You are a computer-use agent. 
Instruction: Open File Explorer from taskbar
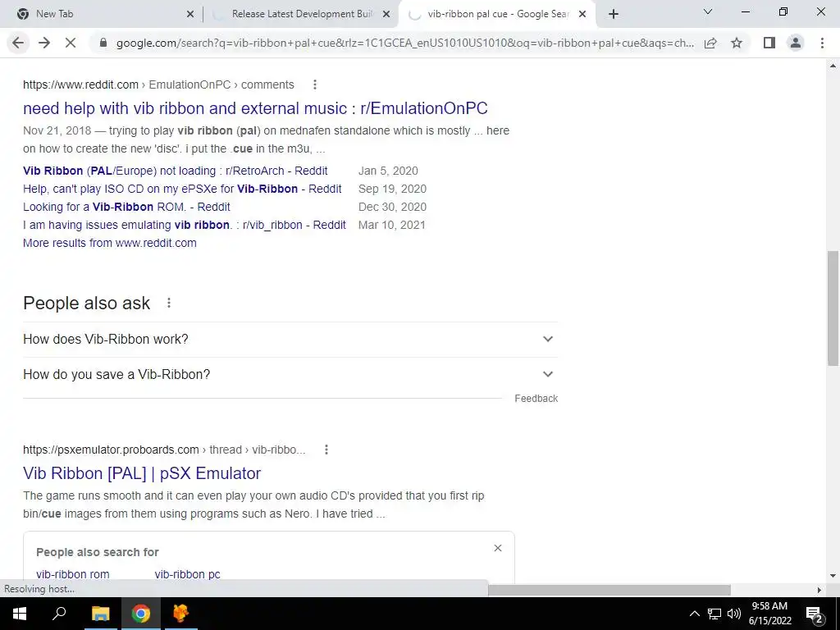coord(100,614)
